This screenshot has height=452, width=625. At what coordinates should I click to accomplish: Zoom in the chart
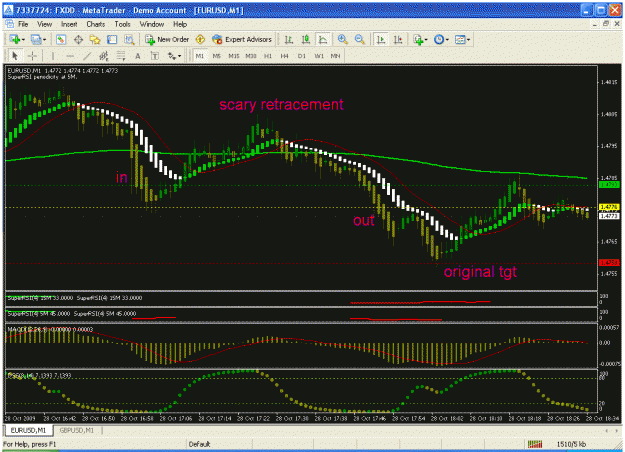[x=342, y=39]
